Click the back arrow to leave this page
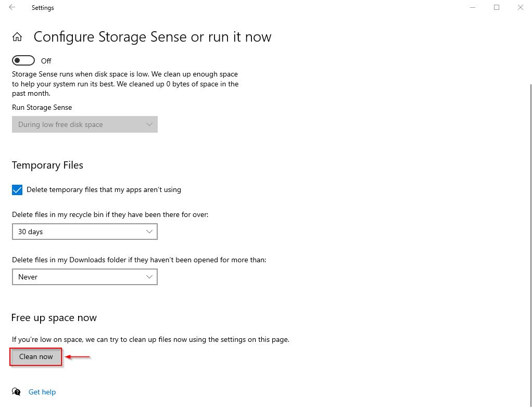This screenshot has height=409, width=532. [x=11, y=7]
